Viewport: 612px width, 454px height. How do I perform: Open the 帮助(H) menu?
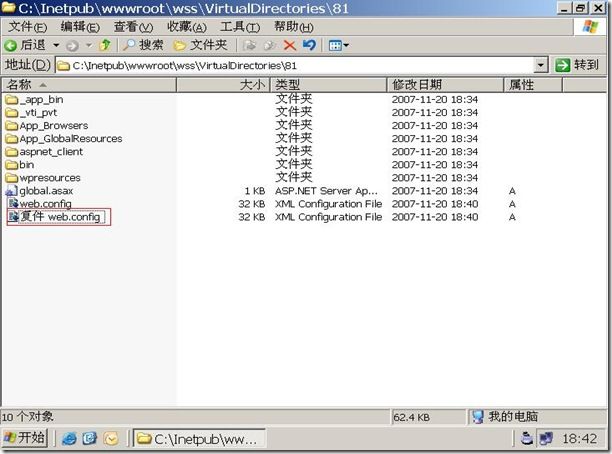[x=294, y=27]
